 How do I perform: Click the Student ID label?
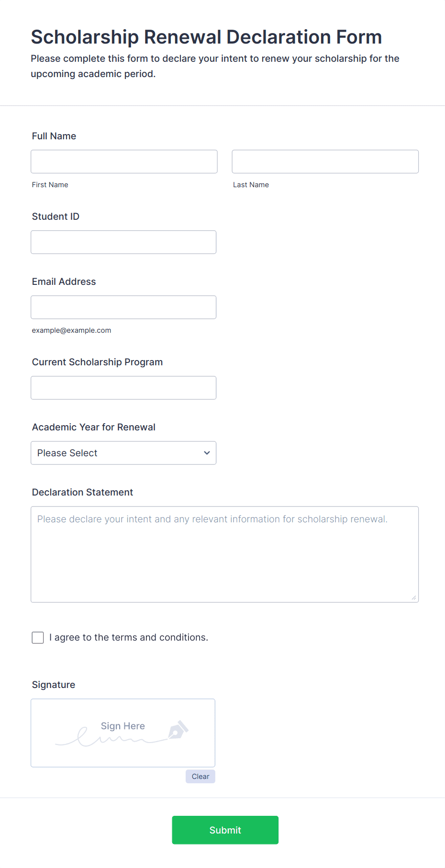click(56, 216)
